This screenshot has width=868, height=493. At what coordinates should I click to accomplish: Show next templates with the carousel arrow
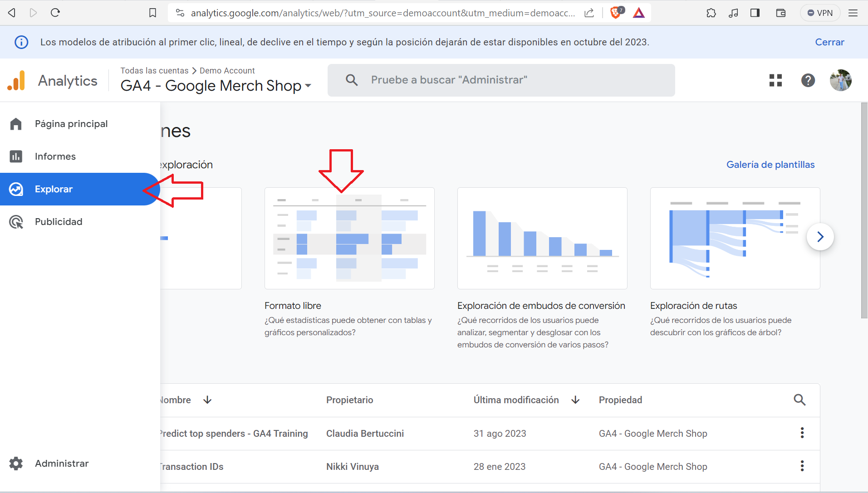point(820,237)
